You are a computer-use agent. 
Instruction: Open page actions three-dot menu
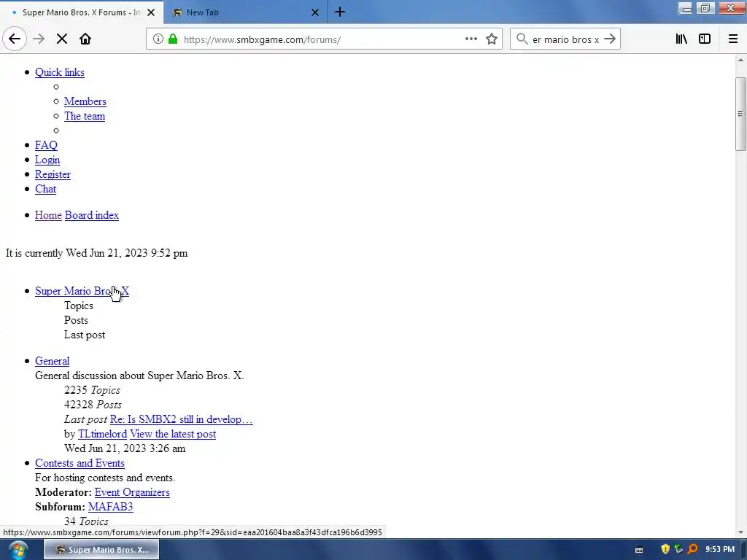pos(471,39)
